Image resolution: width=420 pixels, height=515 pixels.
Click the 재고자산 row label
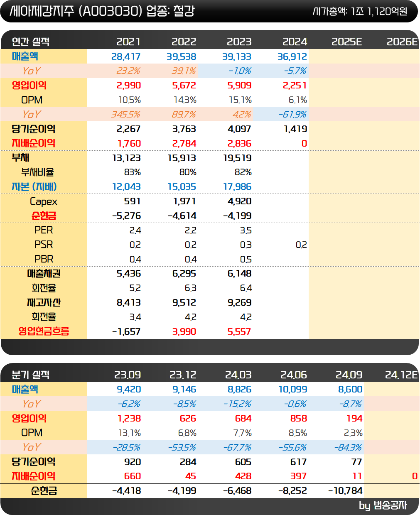(44, 302)
